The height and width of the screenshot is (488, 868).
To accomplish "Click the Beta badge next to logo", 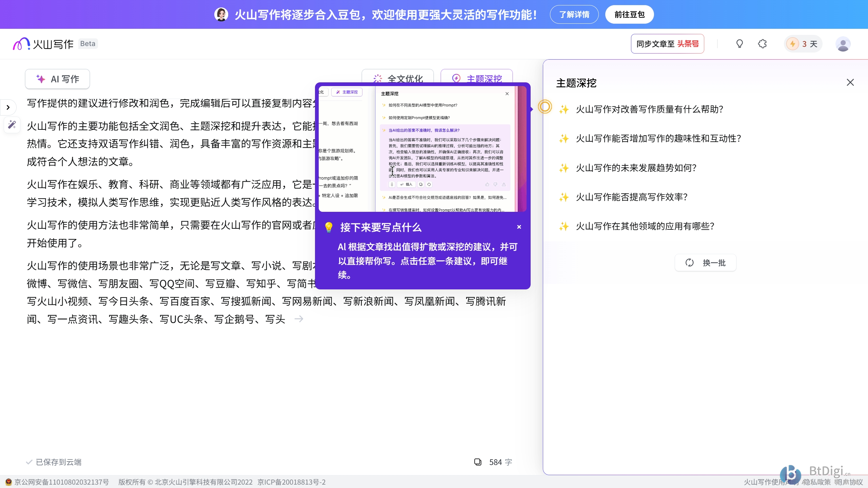I will pos(88,44).
